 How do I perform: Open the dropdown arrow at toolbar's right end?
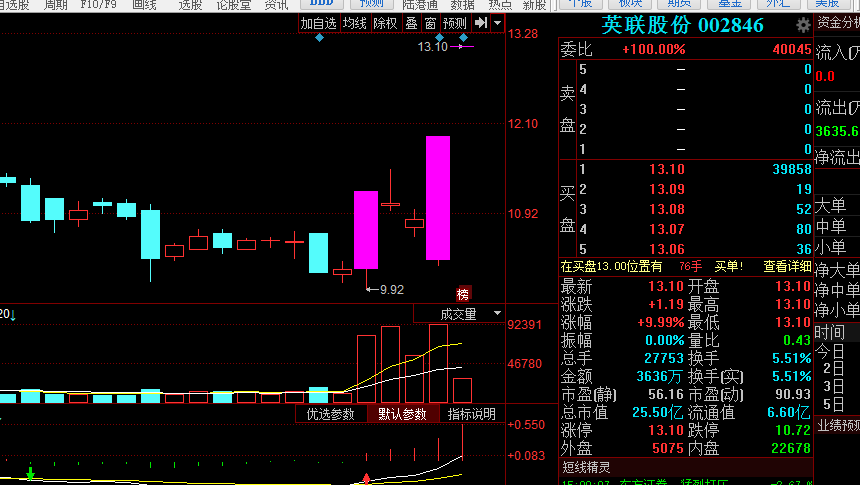coord(497,23)
